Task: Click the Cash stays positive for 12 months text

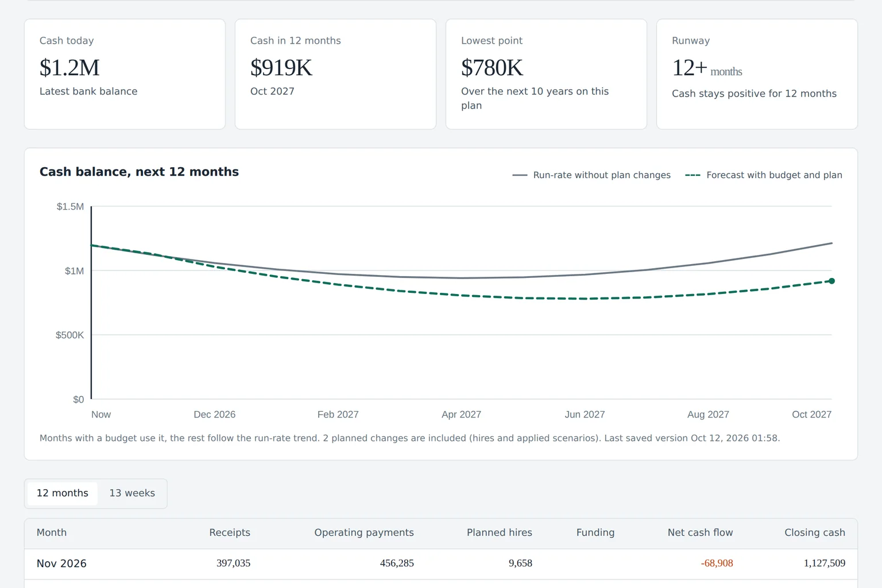Action: 754,94
